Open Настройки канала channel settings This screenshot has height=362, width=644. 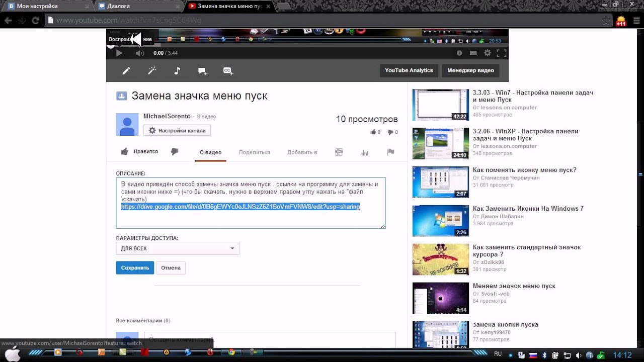[177, 130]
